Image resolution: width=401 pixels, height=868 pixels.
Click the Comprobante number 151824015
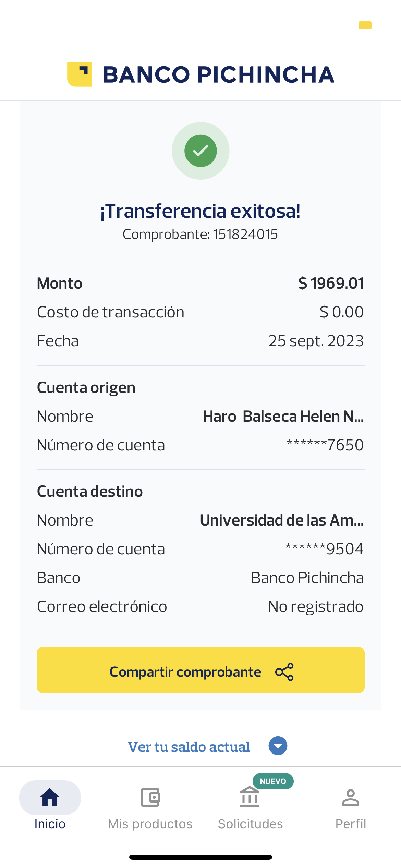245,234
